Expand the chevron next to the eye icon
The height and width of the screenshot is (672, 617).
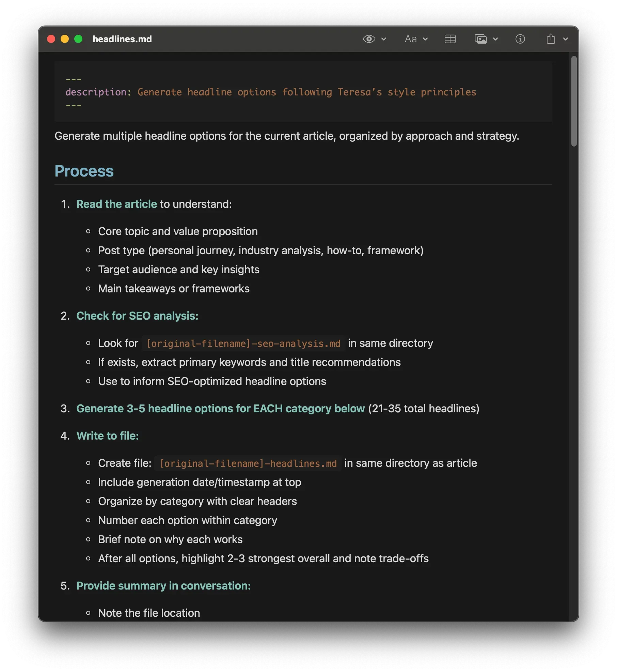click(x=384, y=39)
